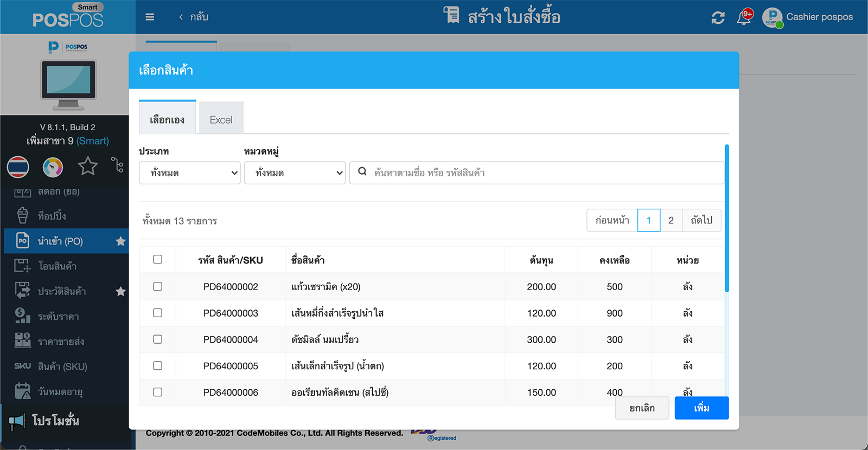Screen dimensions: 868x450
Task: Click the Thai flag language icon
Action: click(18, 167)
